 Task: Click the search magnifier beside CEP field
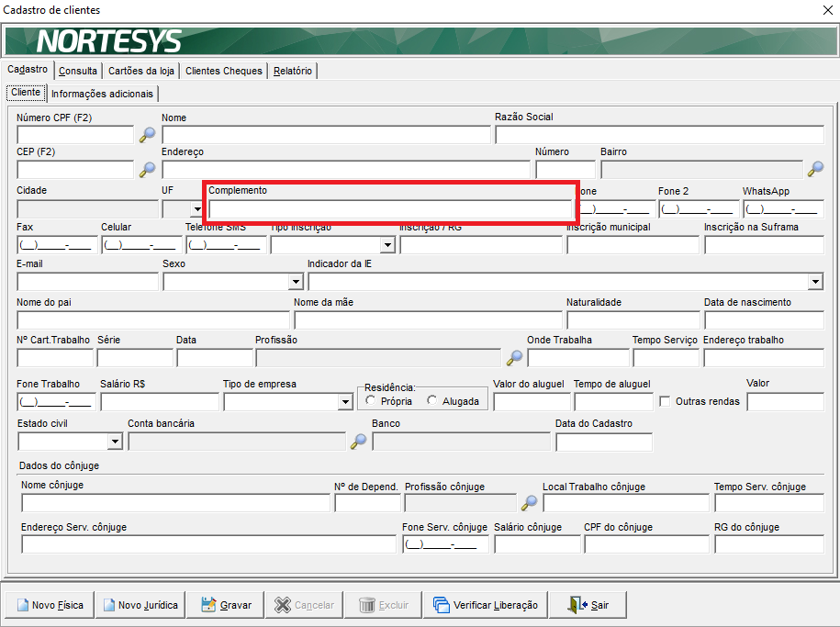coord(147,169)
